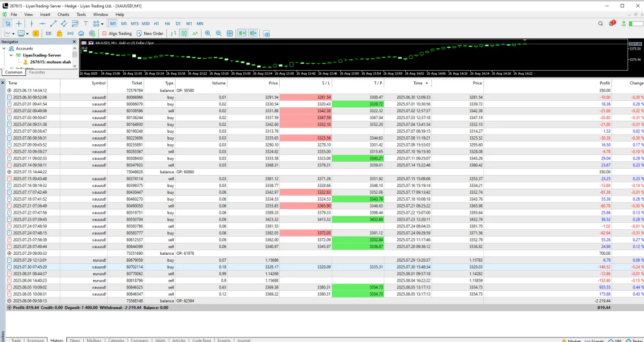Viewport: 644px width, 342px height.
Task: Click the zoom out magnifier icon
Action: click(219, 34)
